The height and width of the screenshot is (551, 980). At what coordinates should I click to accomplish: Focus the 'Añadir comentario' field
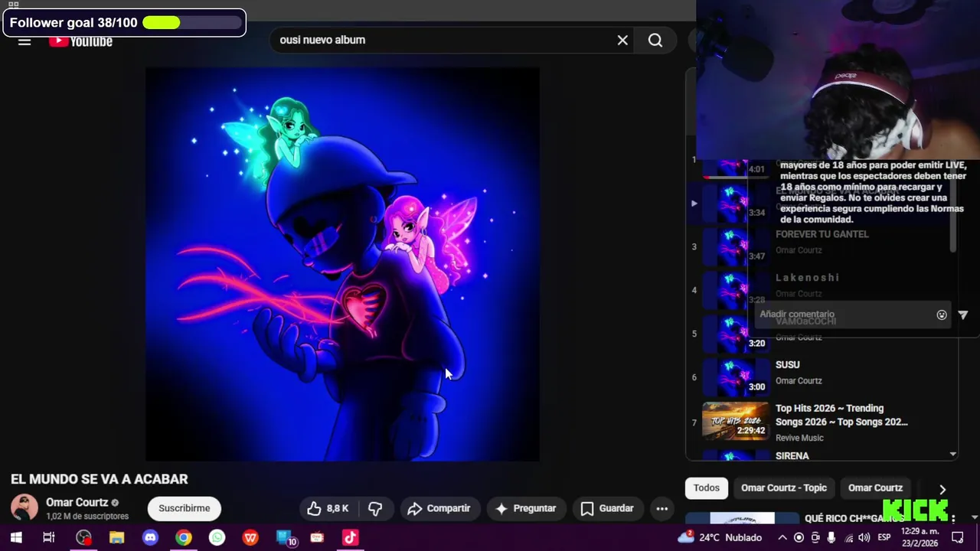pos(842,315)
